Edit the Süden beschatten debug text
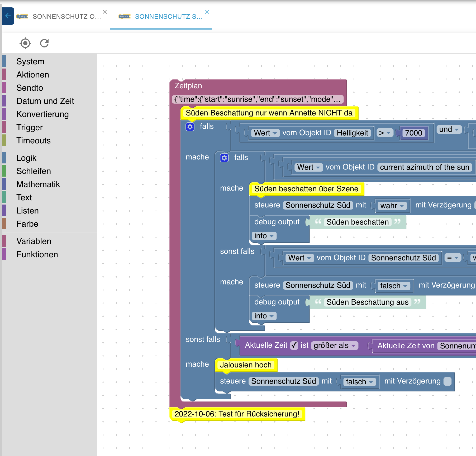The width and height of the screenshot is (476, 456). [358, 222]
